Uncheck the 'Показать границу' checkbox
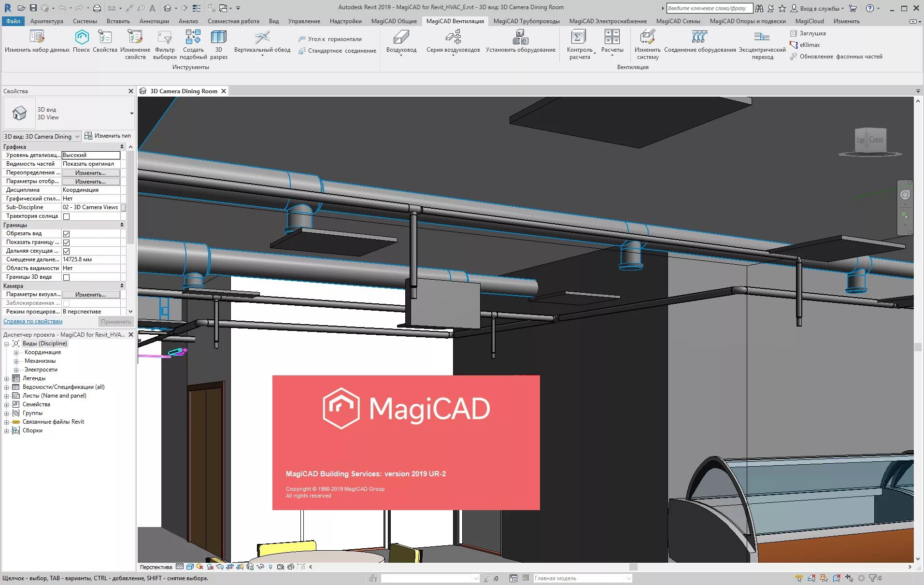924x585 pixels. (x=67, y=243)
